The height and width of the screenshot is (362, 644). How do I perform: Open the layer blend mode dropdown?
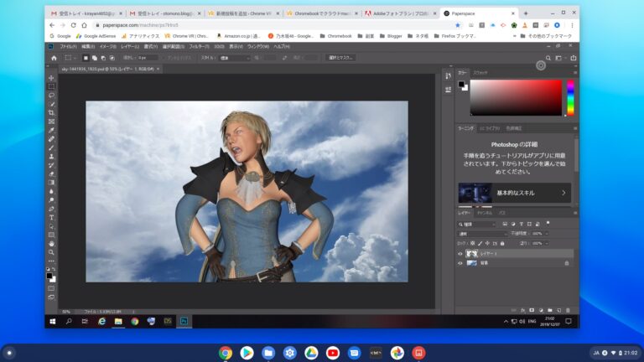(x=483, y=234)
